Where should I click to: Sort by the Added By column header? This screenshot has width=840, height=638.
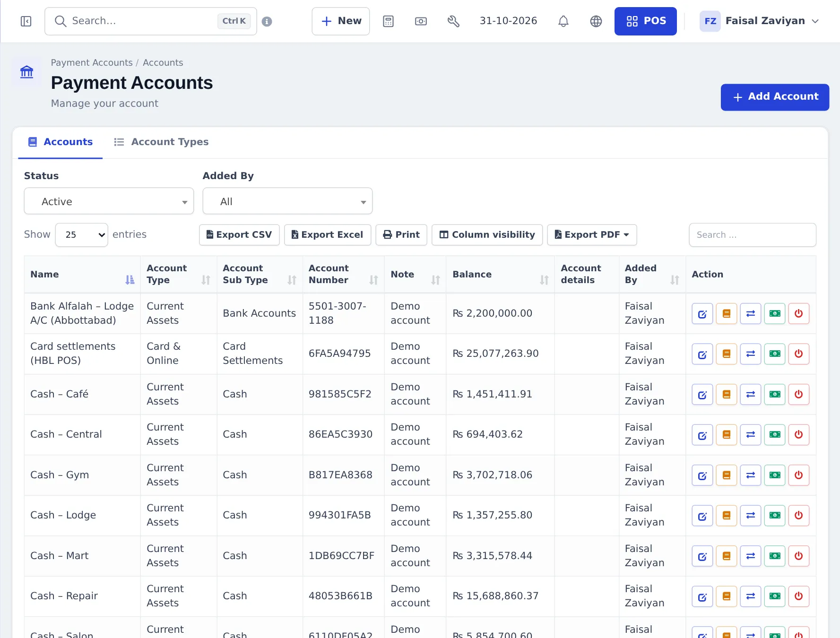point(652,275)
